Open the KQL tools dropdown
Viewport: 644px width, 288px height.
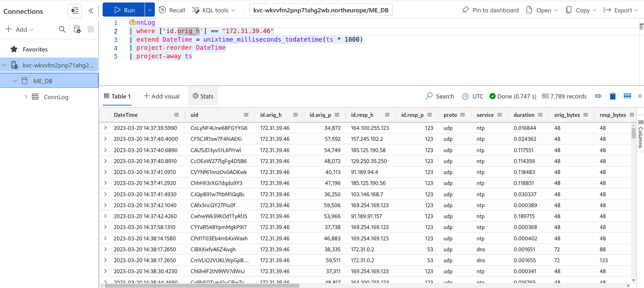[213, 10]
